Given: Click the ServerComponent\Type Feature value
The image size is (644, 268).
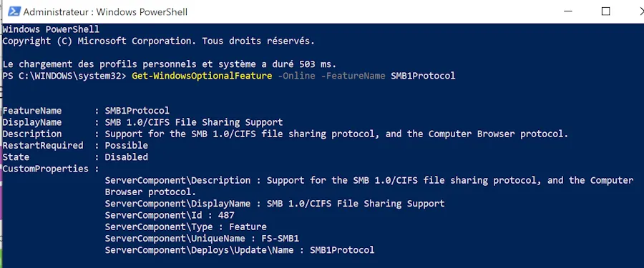Looking at the screenshot, I should (x=248, y=227).
